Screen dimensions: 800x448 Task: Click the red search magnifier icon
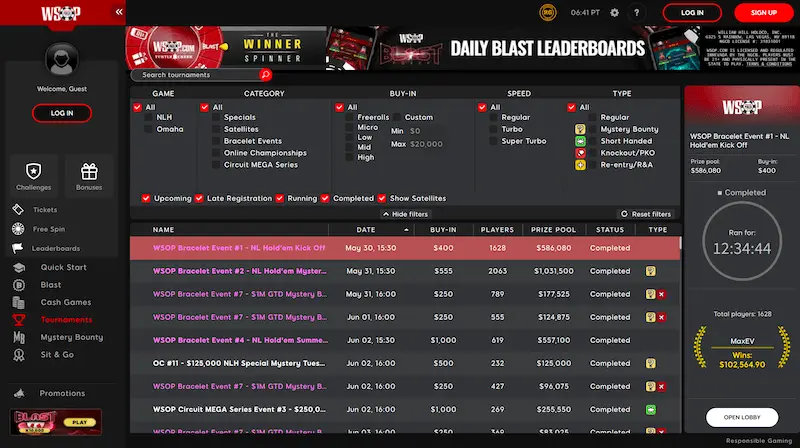tap(265, 75)
